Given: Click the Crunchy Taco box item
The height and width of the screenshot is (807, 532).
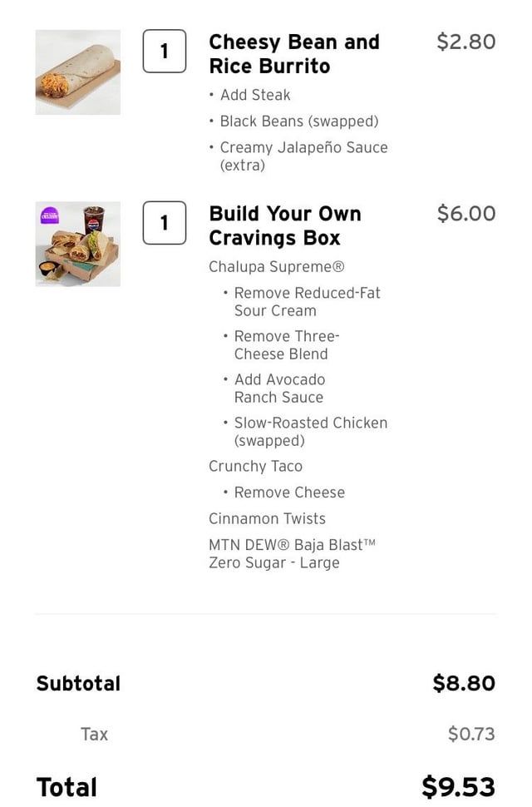Looking at the screenshot, I should tap(255, 466).
